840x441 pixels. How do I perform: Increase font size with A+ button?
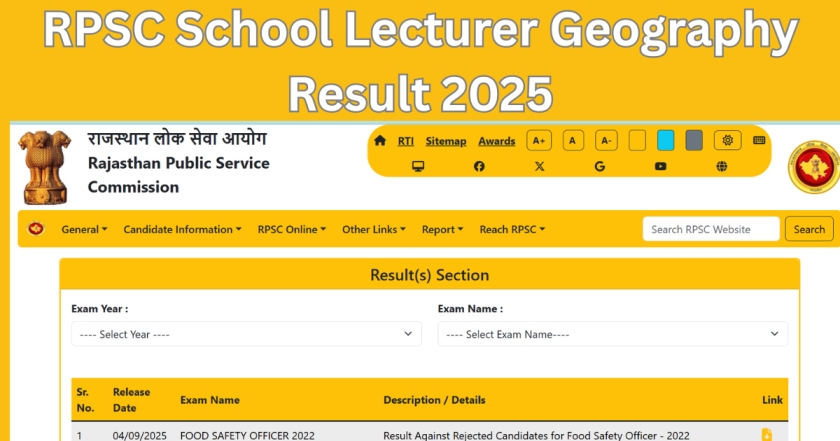[x=539, y=141]
